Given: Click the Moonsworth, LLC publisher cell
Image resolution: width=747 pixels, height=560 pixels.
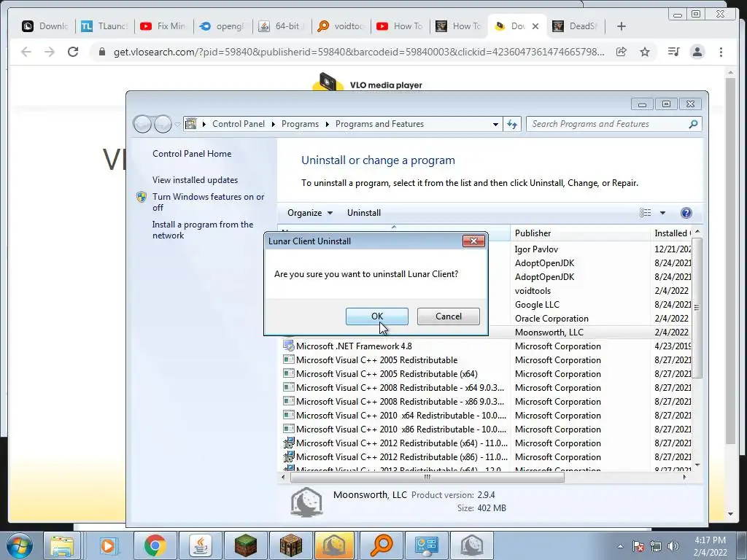Looking at the screenshot, I should click(x=549, y=332).
